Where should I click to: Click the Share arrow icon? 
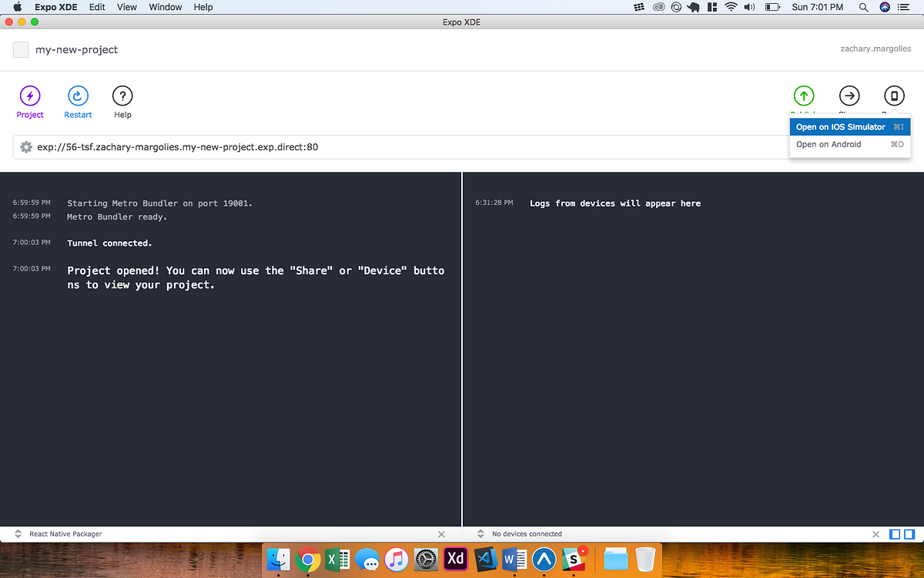pyautogui.click(x=849, y=96)
